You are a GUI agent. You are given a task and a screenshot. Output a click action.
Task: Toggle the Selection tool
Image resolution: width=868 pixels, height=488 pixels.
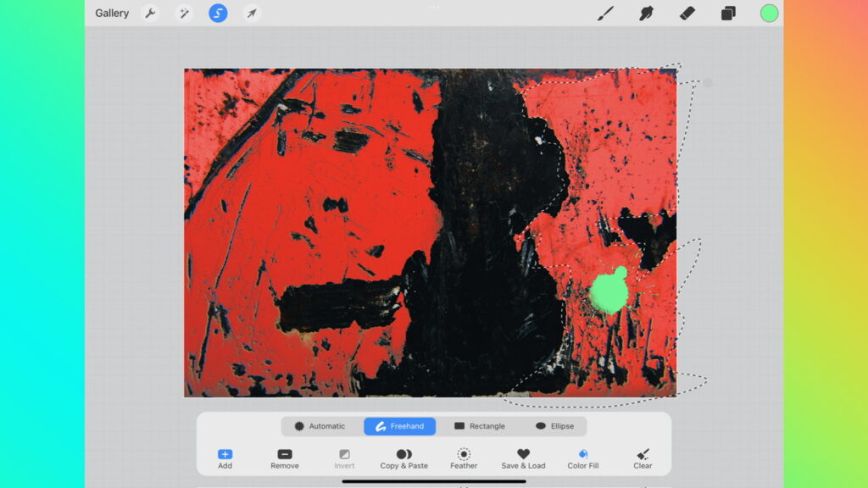[x=218, y=13]
